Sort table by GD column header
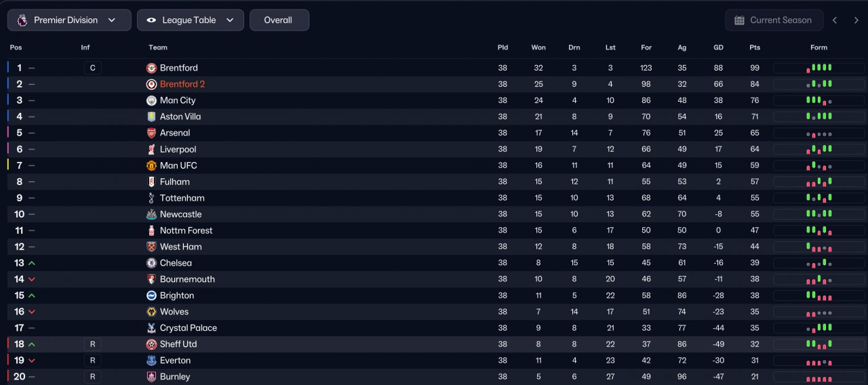Viewport: 868px width, 385px height. [x=718, y=47]
